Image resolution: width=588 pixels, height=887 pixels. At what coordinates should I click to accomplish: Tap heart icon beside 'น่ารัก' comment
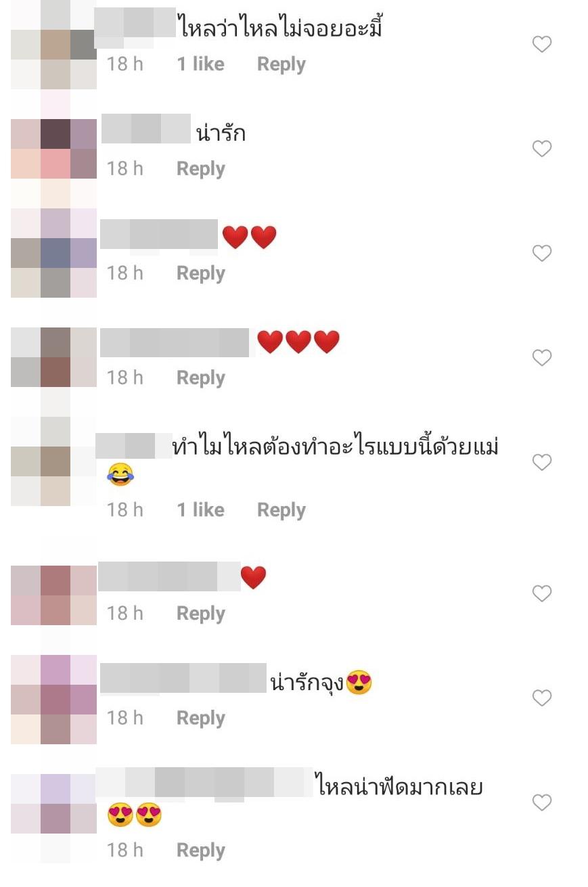pos(542,149)
